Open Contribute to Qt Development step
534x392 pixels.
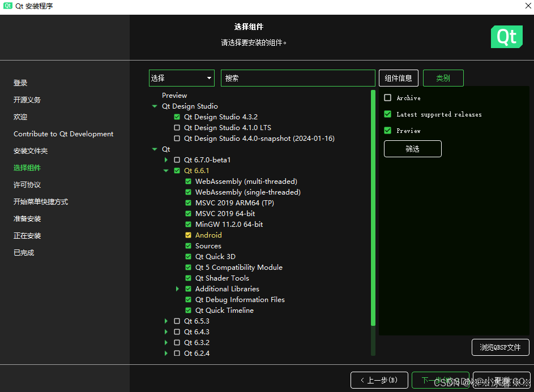point(63,134)
